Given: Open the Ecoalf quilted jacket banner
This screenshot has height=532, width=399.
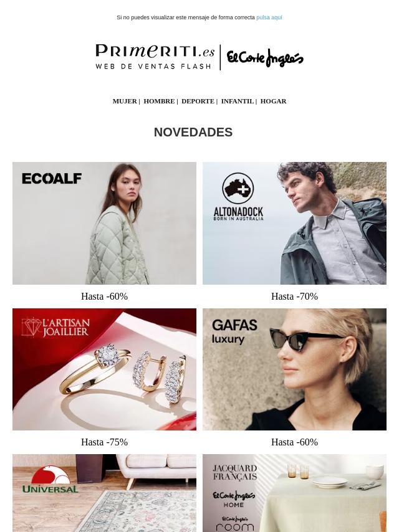Looking at the screenshot, I should click(104, 223).
